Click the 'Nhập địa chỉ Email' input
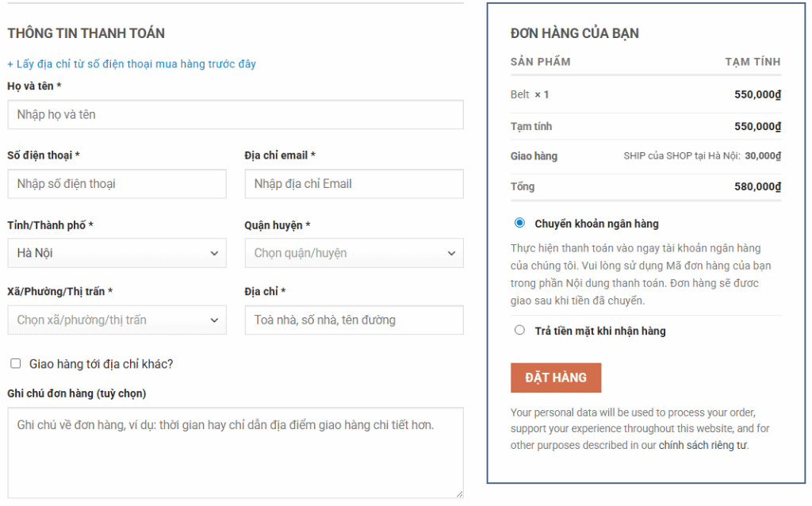This screenshot has width=812, height=506. 354,184
